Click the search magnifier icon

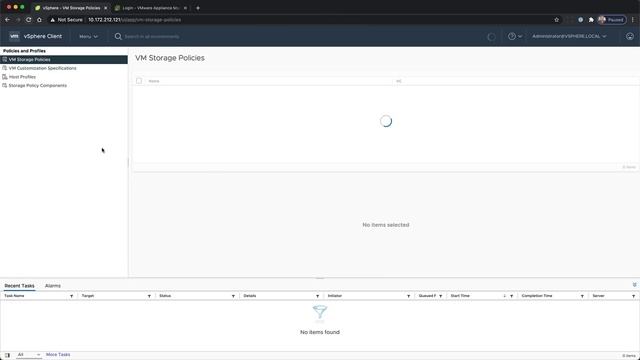tap(118, 36)
